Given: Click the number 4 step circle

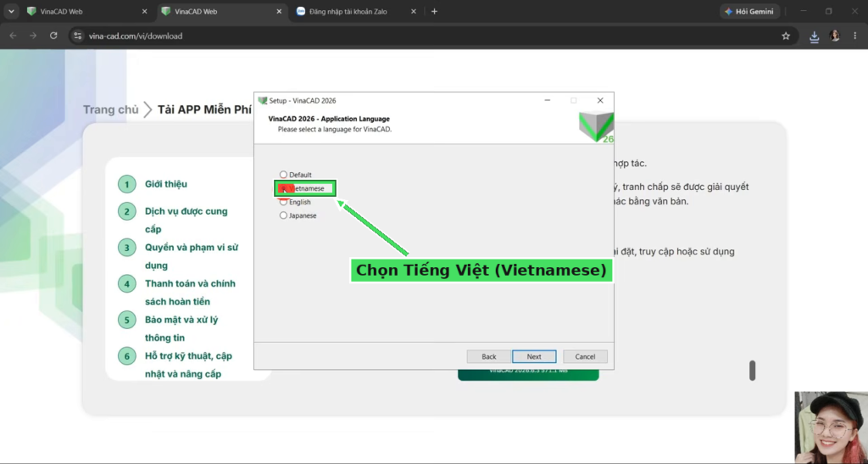Looking at the screenshot, I should click(x=127, y=283).
